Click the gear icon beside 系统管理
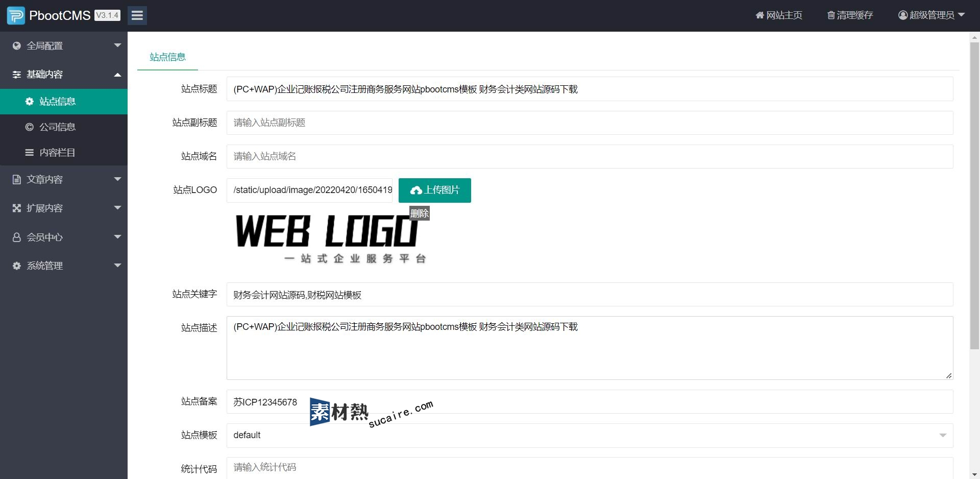 (17, 266)
